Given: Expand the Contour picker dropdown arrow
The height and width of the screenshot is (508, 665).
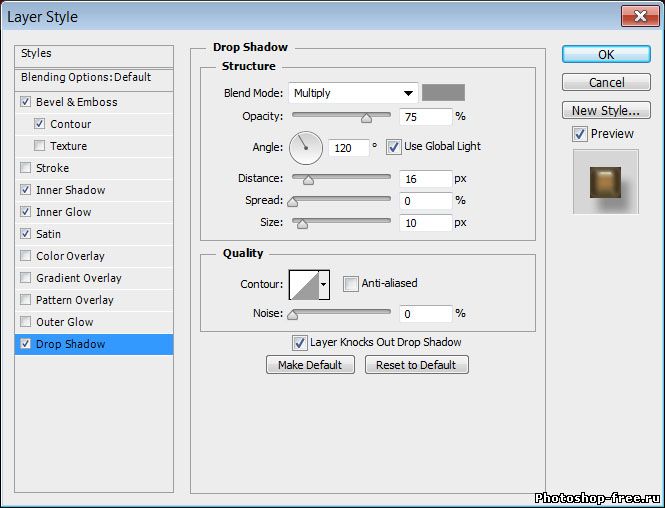Looking at the screenshot, I should tap(324, 285).
